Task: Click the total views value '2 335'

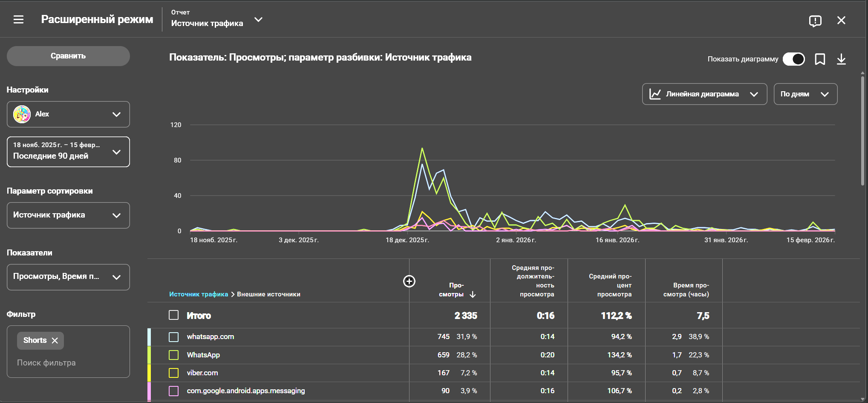Action: [x=466, y=316]
